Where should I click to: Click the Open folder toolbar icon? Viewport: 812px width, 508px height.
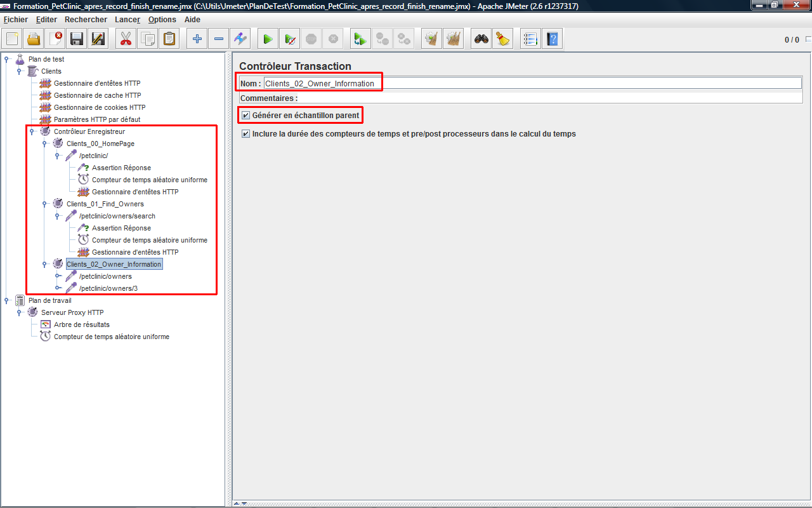[34, 39]
